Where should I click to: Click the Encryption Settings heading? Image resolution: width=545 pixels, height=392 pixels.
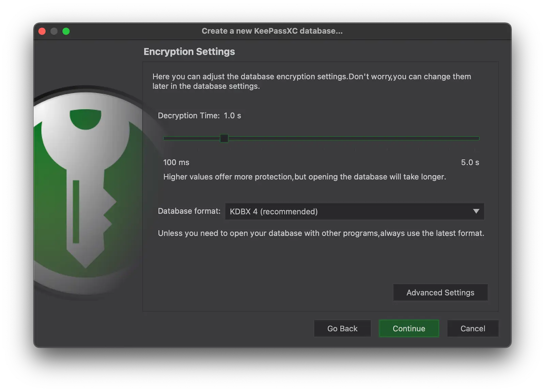(x=189, y=51)
